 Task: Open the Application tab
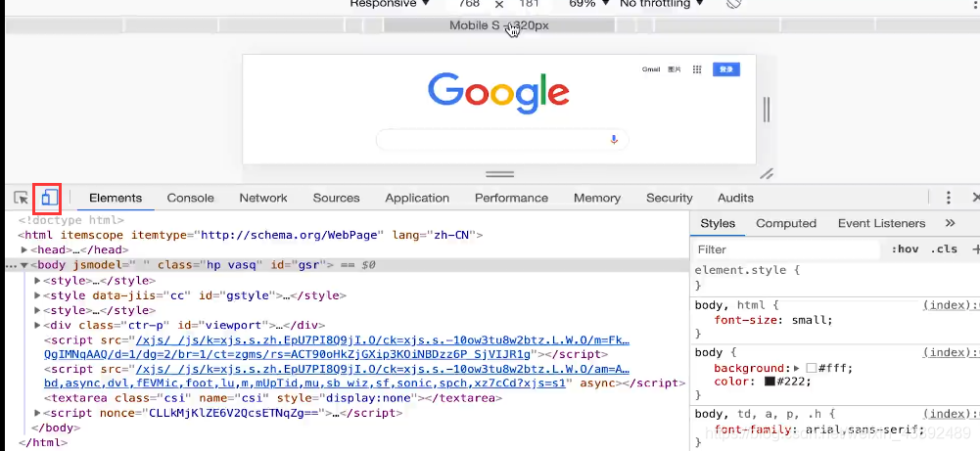(x=417, y=198)
